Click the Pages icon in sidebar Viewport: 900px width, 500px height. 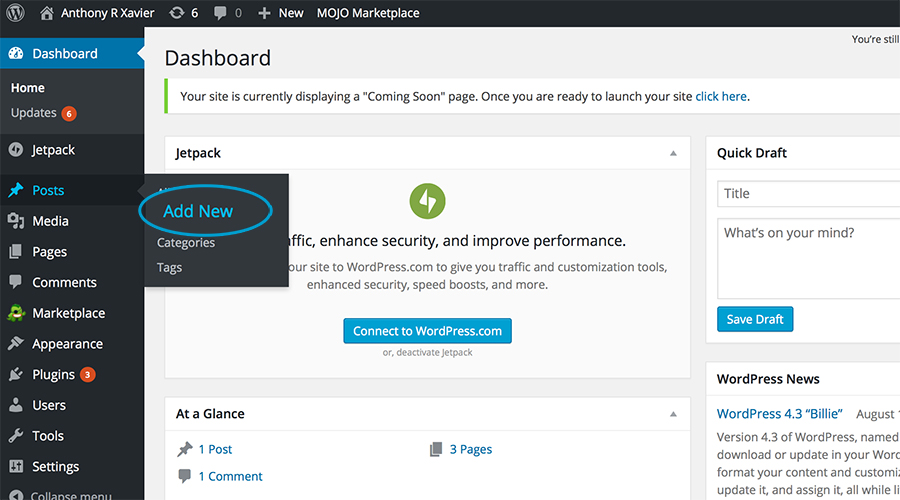click(x=16, y=251)
